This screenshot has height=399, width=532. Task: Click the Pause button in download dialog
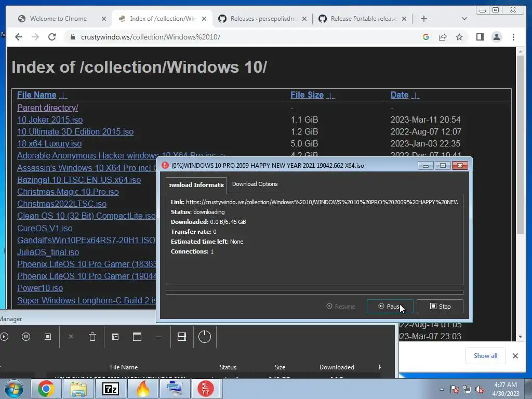pyautogui.click(x=390, y=307)
